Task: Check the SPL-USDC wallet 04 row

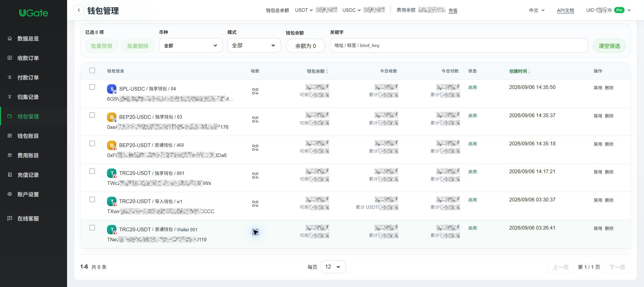Action: point(92,87)
